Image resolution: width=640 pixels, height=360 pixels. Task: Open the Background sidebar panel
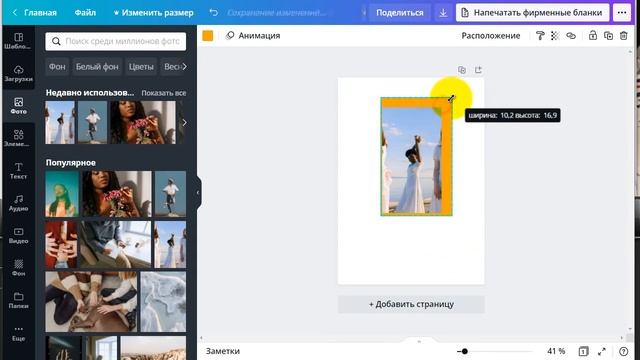[18, 268]
